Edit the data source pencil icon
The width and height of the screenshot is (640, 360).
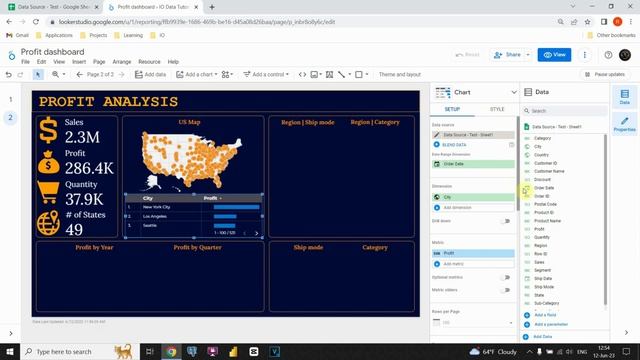click(436, 135)
